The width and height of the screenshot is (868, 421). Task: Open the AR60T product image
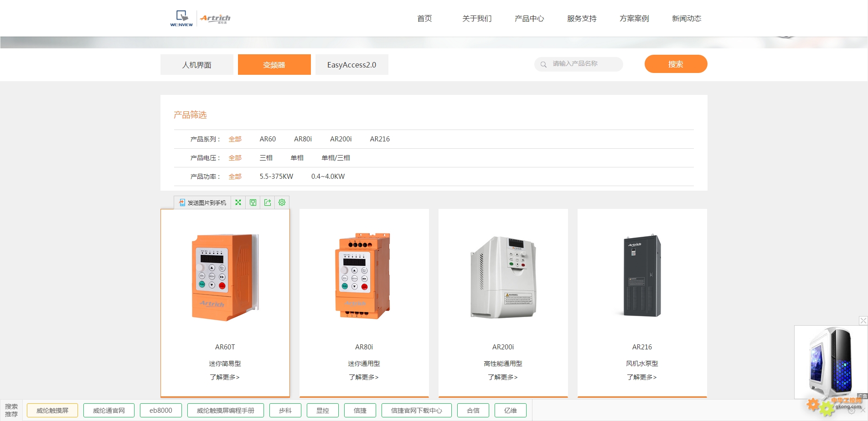[x=225, y=277]
